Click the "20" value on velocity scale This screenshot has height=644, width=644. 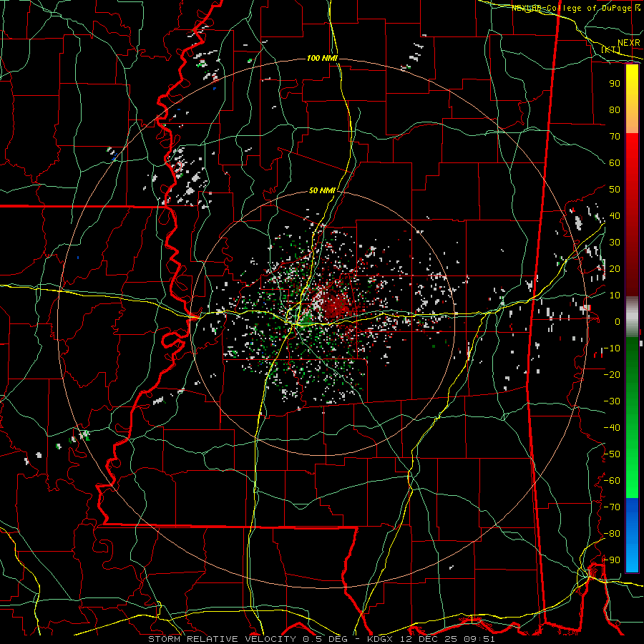coord(615,268)
